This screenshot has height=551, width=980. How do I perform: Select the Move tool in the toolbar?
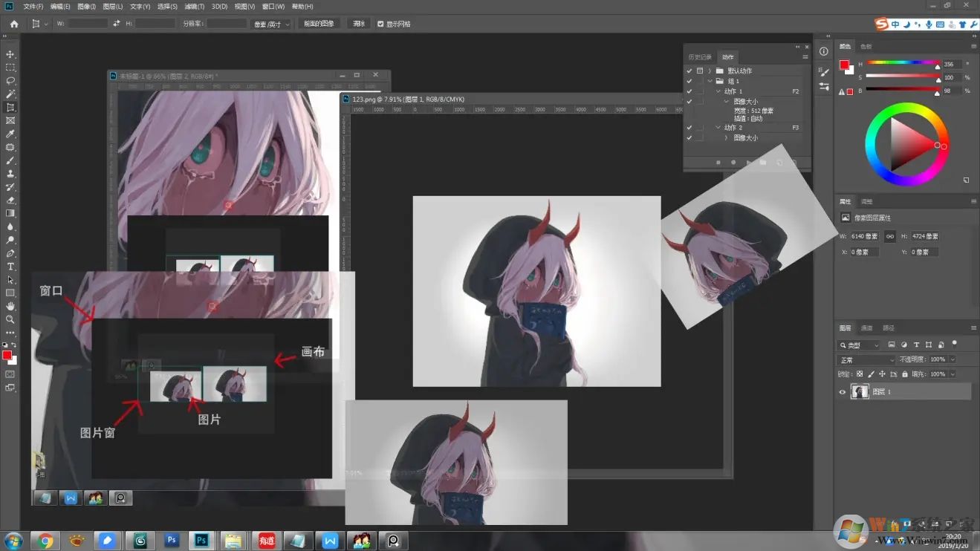coord(10,54)
